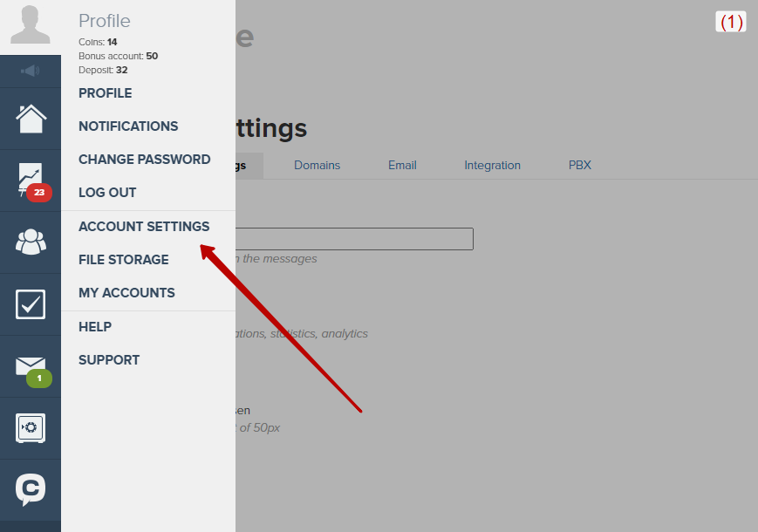This screenshot has width=758, height=532.
Task: Open the contacts group icon
Action: coord(31,242)
